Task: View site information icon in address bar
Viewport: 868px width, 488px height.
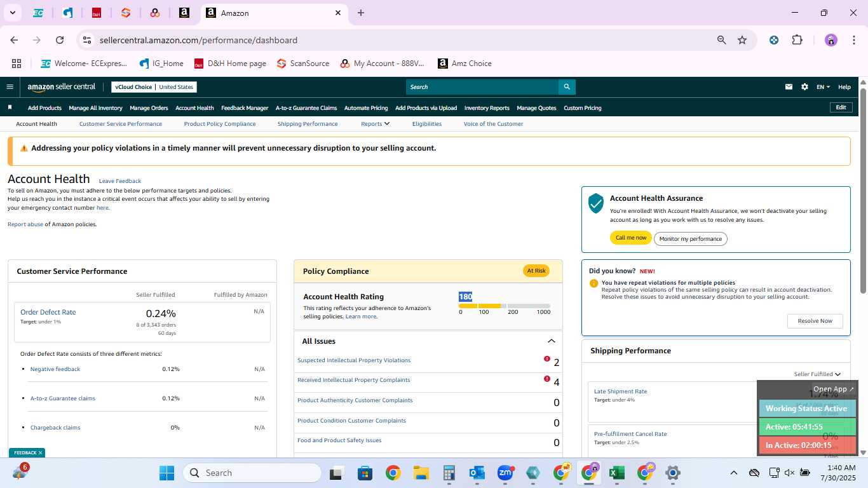Action: click(88, 40)
